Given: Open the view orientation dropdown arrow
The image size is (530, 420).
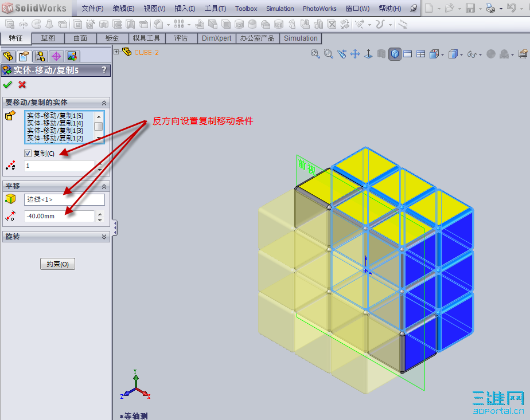Looking at the screenshot, I should pyautogui.click(x=442, y=54).
